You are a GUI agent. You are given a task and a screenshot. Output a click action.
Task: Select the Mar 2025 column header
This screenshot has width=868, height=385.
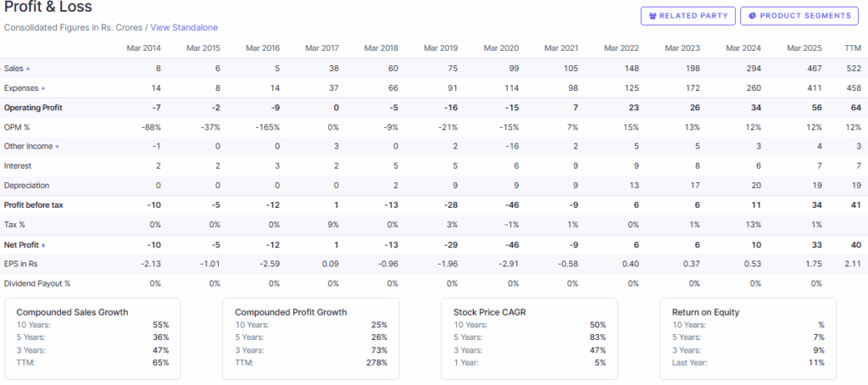[x=804, y=48]
